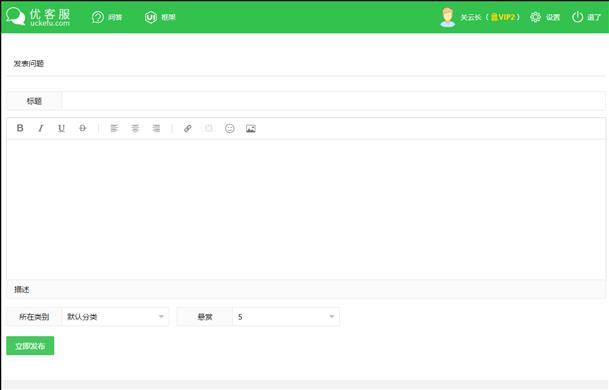The width and height of the screenshot is (609, 390).
Task: Toggle bold formatting in the editor
Action: click(x=20, y=128)
